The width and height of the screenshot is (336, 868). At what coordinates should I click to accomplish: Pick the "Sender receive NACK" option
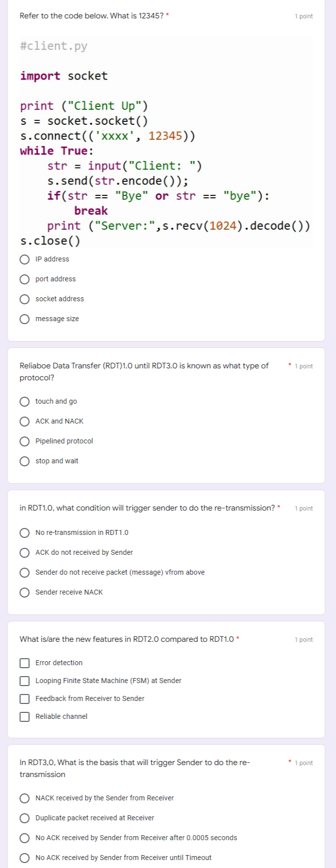(x=24, y=592)
